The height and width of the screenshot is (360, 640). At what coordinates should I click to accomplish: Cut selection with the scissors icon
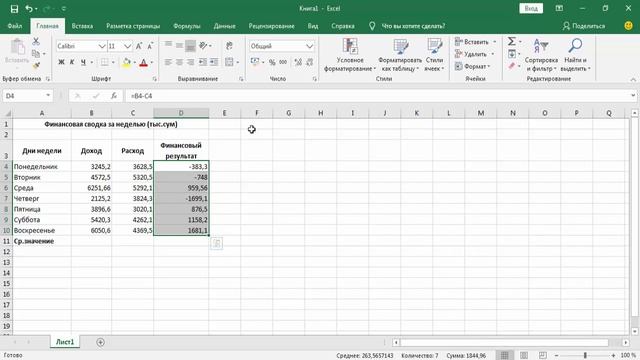(36, 41)
